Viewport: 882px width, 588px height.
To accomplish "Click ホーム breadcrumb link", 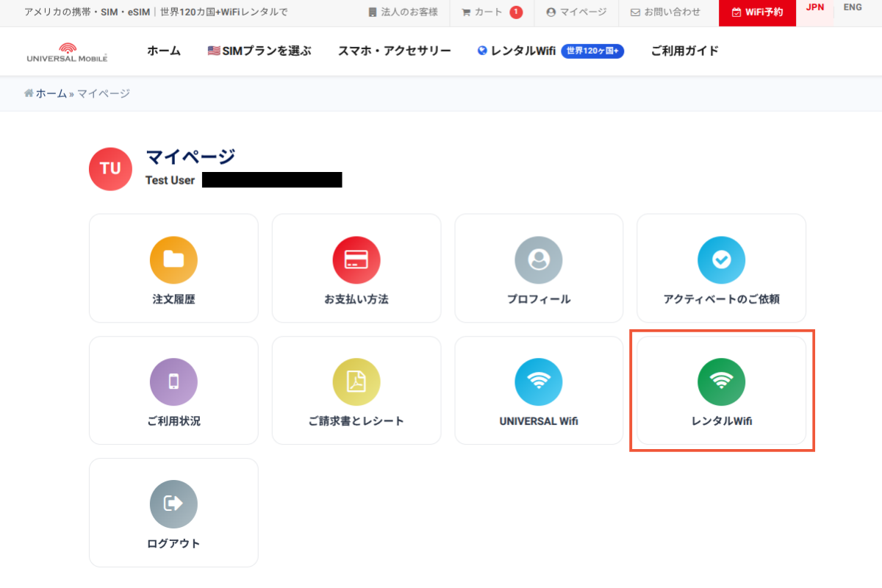I will tap(51, 93).
